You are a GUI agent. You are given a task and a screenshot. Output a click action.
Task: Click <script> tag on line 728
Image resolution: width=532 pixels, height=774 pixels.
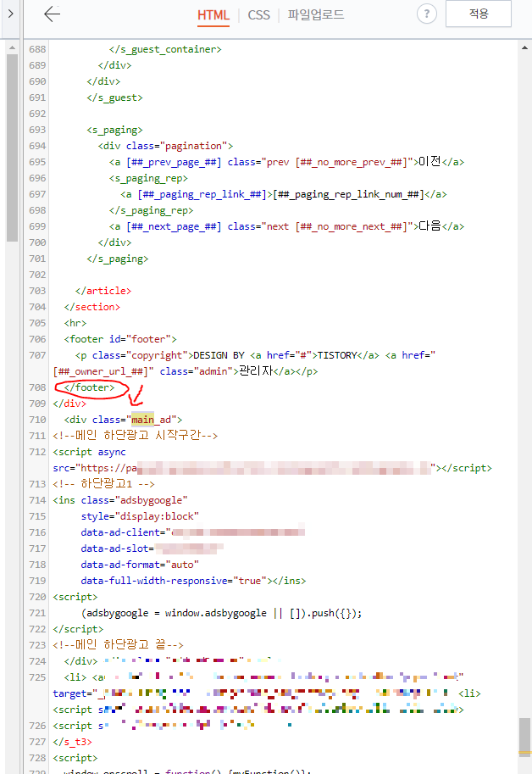(75, 758)
